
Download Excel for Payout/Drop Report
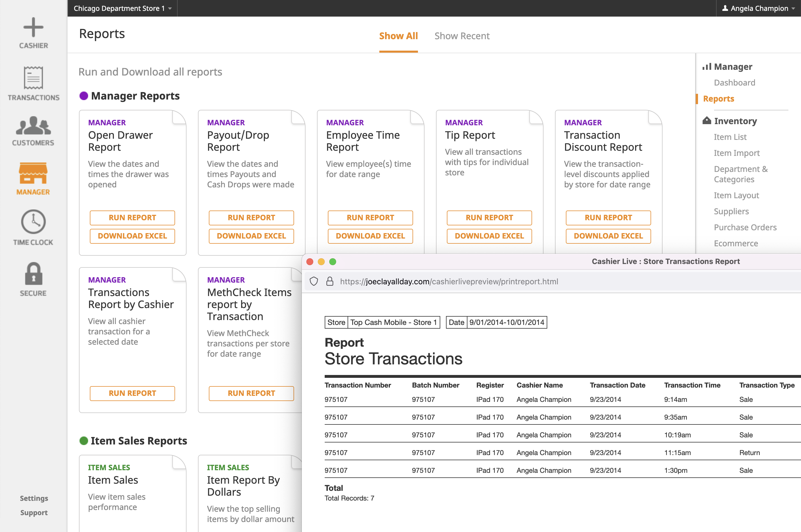click(x=251, y=236)
